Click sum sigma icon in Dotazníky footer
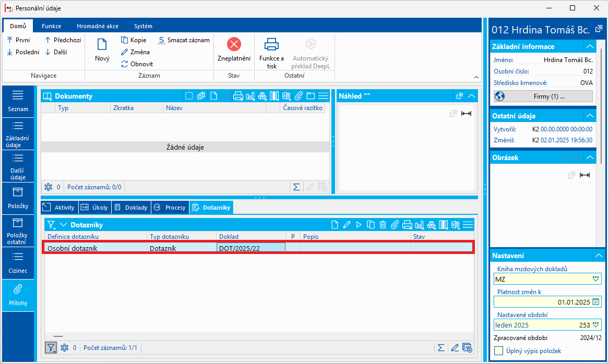The height and width of the screenshot is (364, 609). tap(441, 348)
